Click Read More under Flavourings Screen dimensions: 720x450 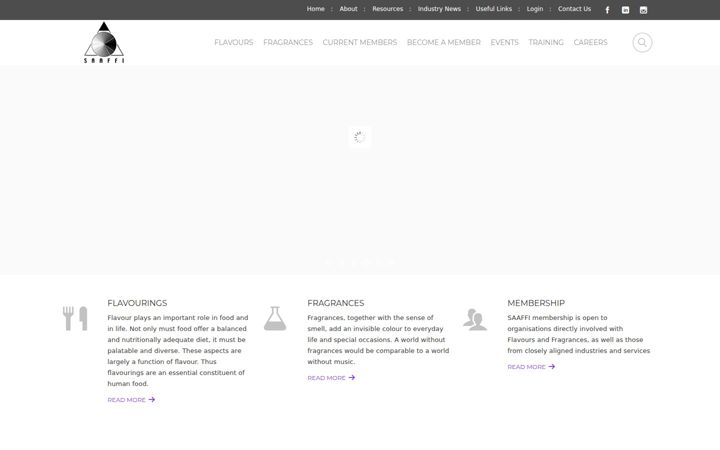[131, 400]
